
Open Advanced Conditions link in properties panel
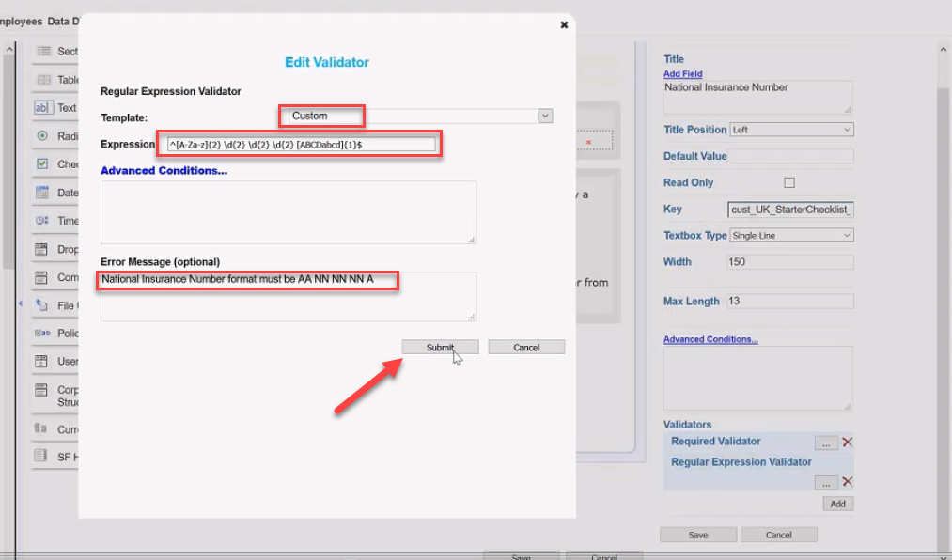[x=710, y=339]
